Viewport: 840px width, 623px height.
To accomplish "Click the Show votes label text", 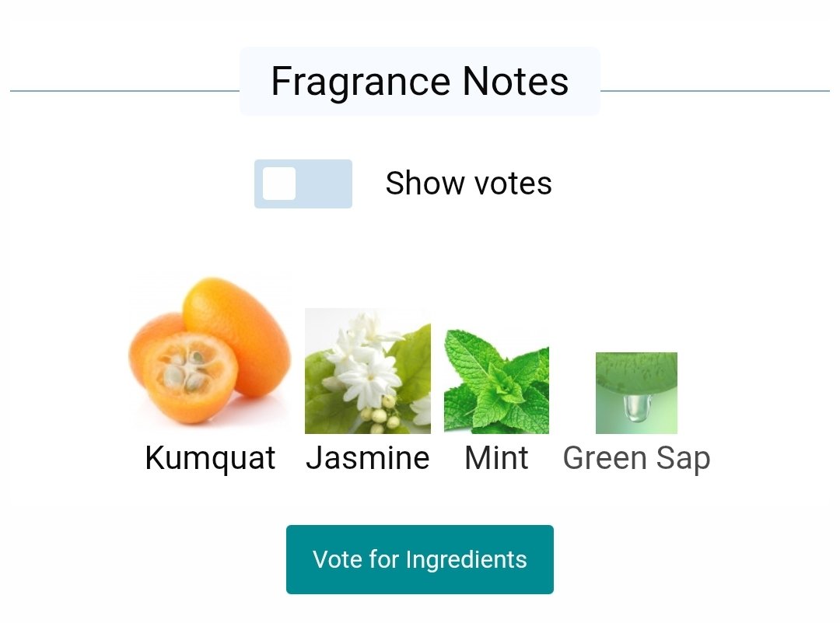I will 468,184.
